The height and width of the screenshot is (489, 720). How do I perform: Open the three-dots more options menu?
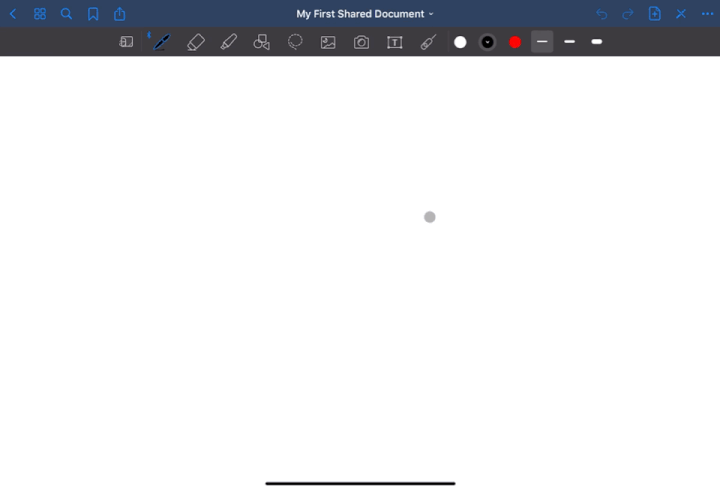tap(708, 14)
